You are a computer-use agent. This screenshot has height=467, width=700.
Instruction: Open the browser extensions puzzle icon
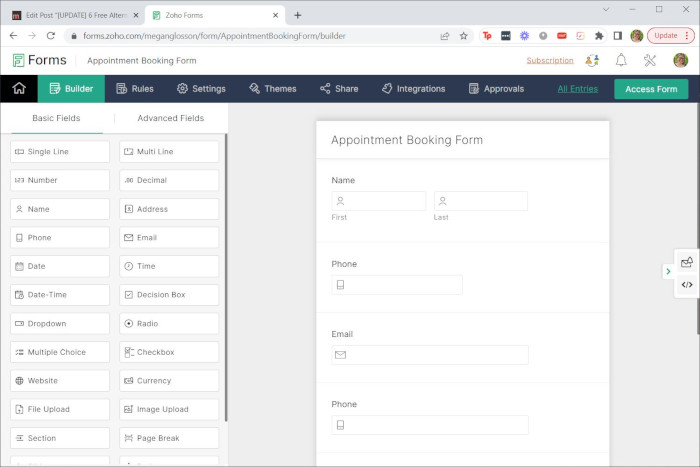599,36
